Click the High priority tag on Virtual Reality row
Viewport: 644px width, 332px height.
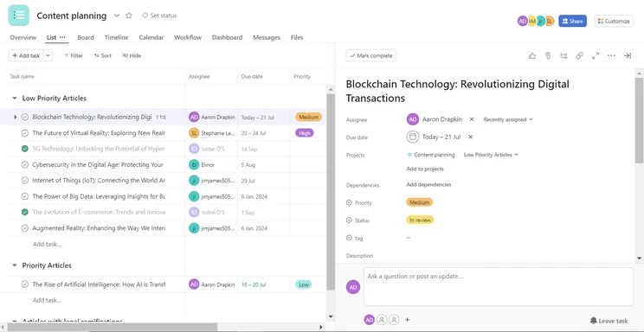pyautogui.click(x=305, y=133)
